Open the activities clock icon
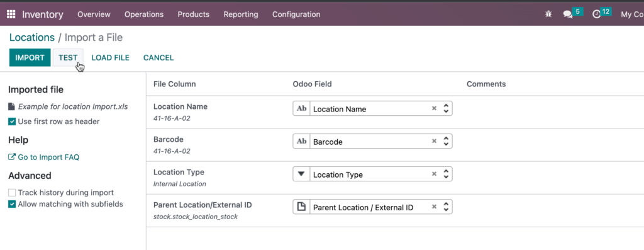 (x=596, y=14)
